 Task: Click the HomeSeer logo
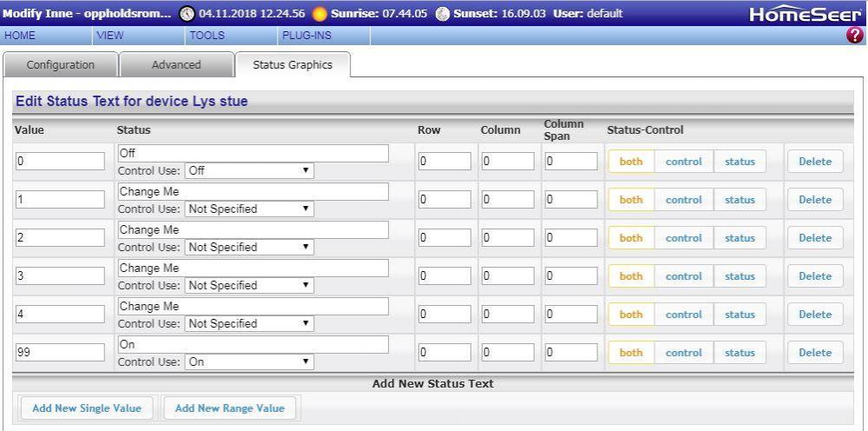point(804,15)
